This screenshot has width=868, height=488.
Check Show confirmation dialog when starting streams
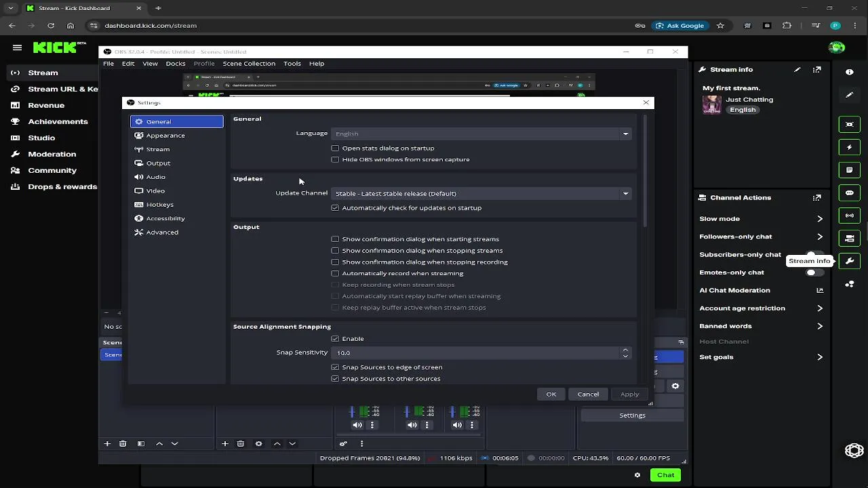pos(335,239)
